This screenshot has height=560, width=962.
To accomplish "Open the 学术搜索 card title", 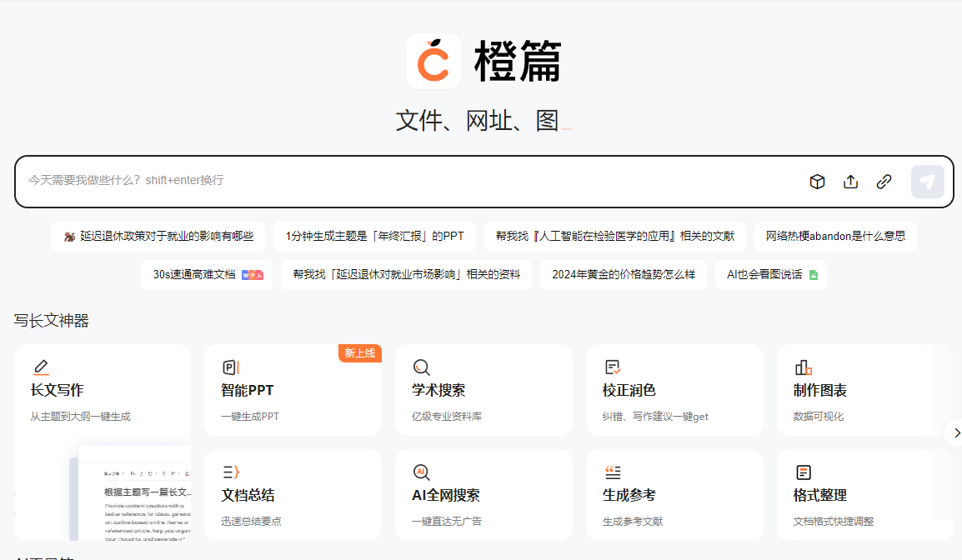I will [x=438, y=390].
